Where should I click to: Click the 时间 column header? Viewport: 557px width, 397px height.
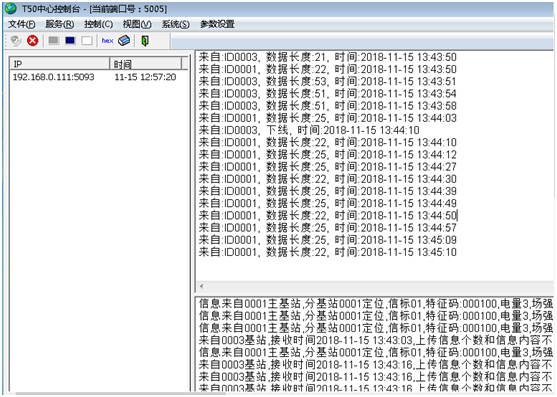(145, 64)
